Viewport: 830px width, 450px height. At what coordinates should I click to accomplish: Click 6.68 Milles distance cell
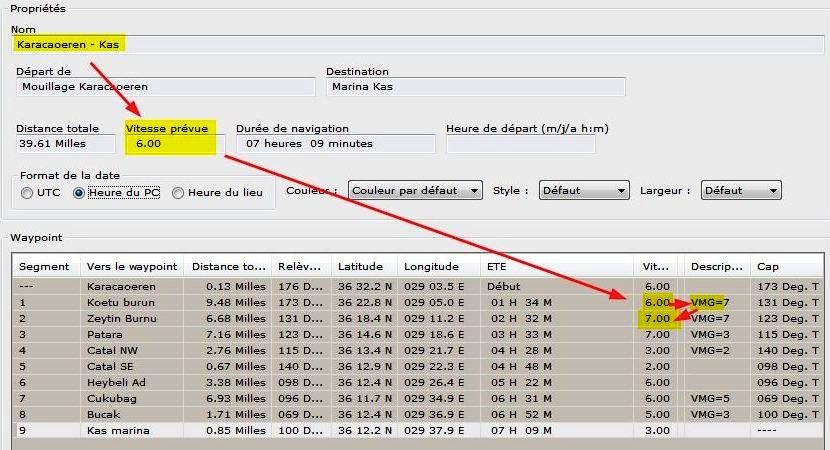pyautogui.click(x=236, y=319)
